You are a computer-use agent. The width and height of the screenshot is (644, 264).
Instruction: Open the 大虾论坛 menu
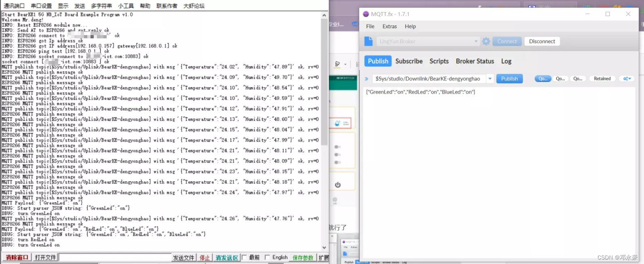tap(194, 6)
